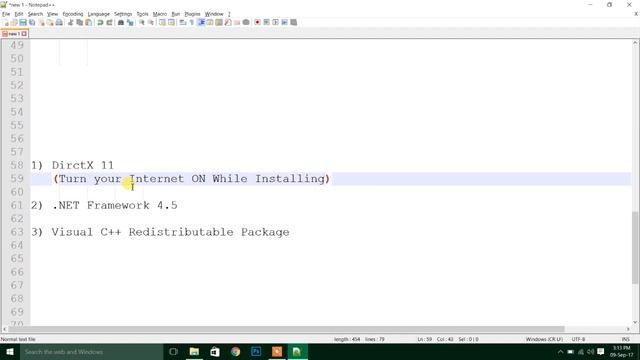Open the View menu

pyautogui.click(x=52, y=14)
